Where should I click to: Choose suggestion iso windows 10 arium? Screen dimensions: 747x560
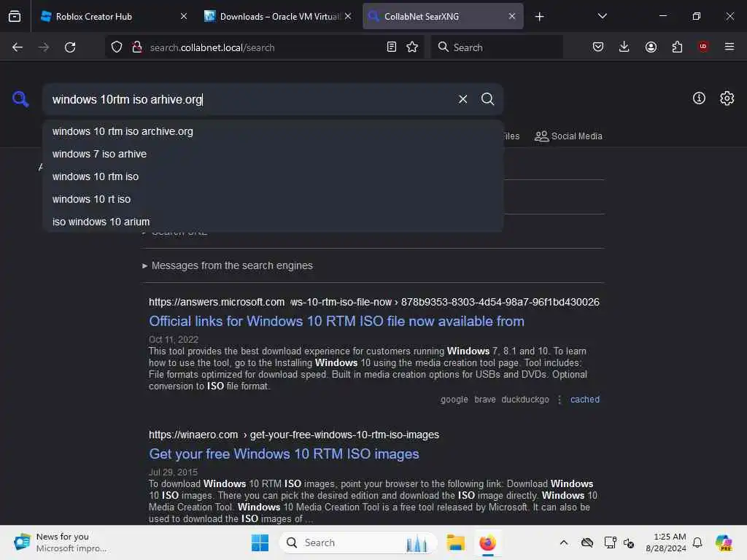point(273,222)
